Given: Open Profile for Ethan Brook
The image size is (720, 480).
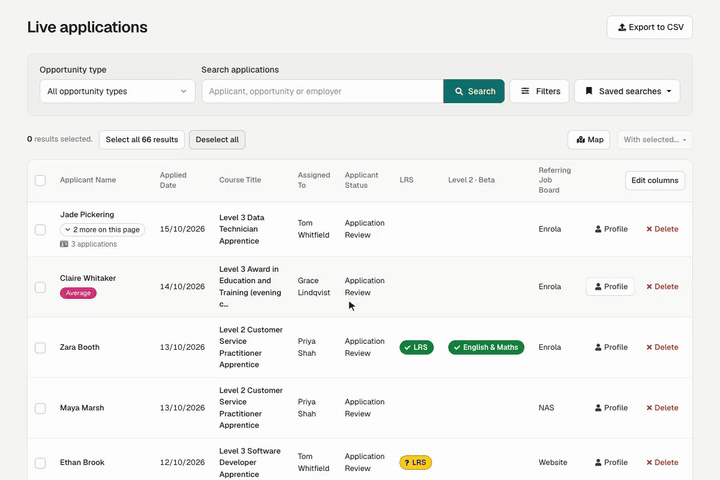Looking at the screenshot, I should 611,463.
